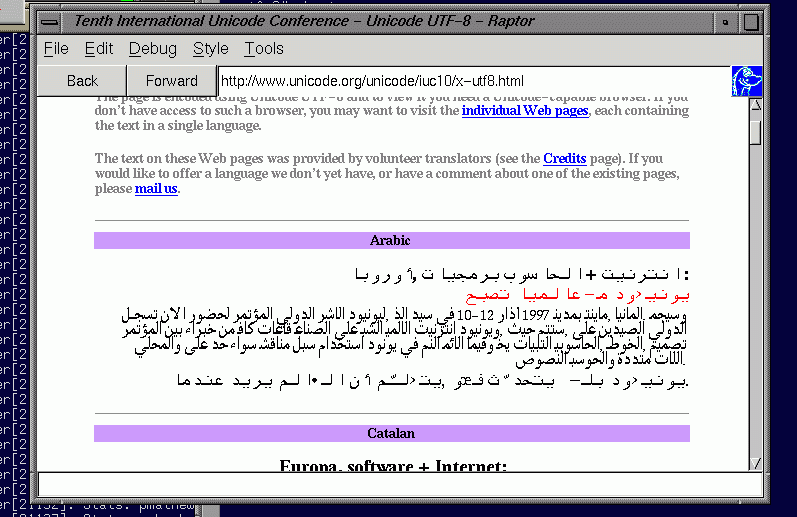Click the Europa, software + Internet heading
Image resolution: width=797 pixels, height=517 pixels.
click(393, 465)
